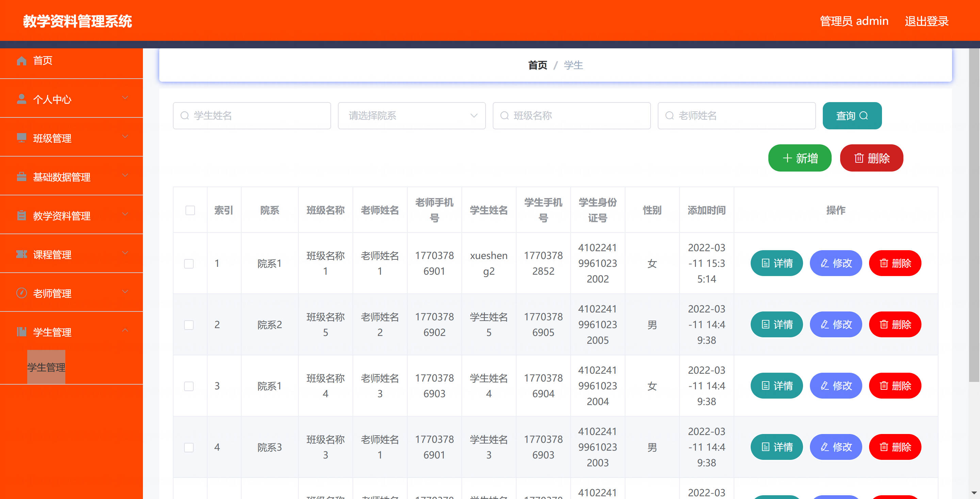This screenshot has width=980, height=499.
Task: Expand the 老师管理 menu chevron
Action: (x=125, y=292)
